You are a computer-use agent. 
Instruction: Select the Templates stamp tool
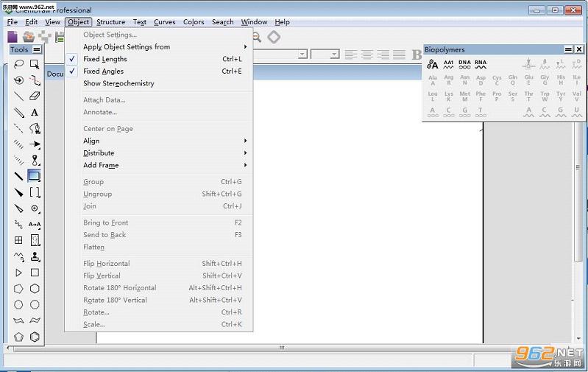pyautogui.click(x=35, y=257)
